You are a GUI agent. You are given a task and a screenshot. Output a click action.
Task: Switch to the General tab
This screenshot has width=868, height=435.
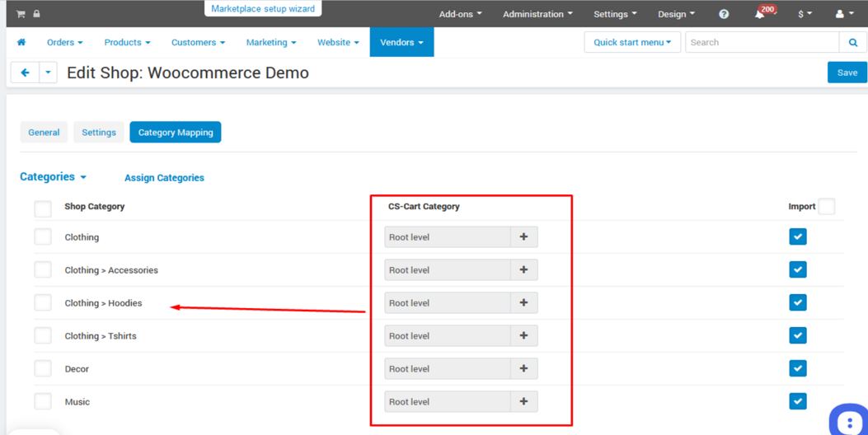point(44,133)
